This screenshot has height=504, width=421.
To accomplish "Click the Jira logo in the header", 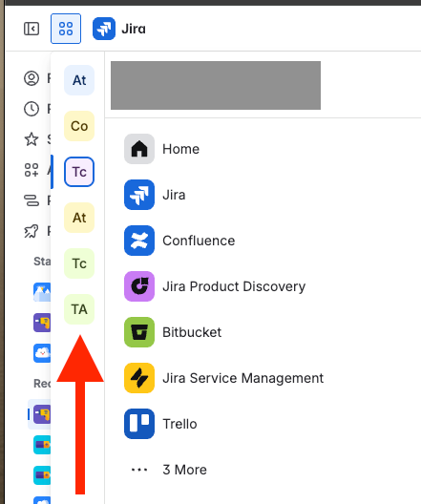I will click(x=104, y=29).
